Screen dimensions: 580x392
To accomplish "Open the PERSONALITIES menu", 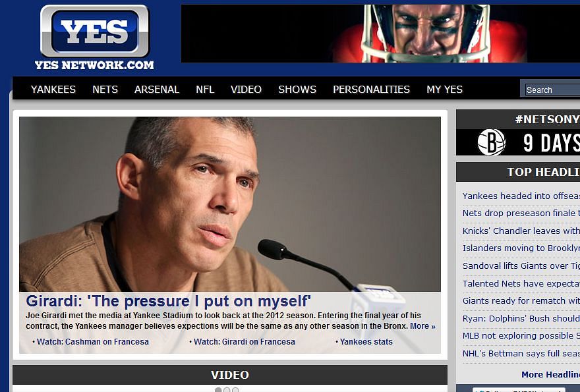I will (x=371, y=90).
